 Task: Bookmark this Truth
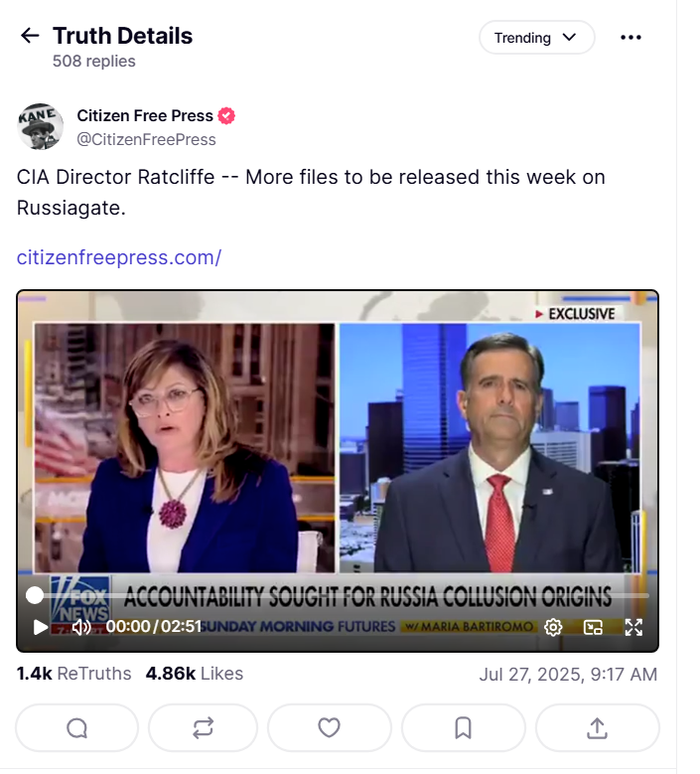click(x=464, y=728)
